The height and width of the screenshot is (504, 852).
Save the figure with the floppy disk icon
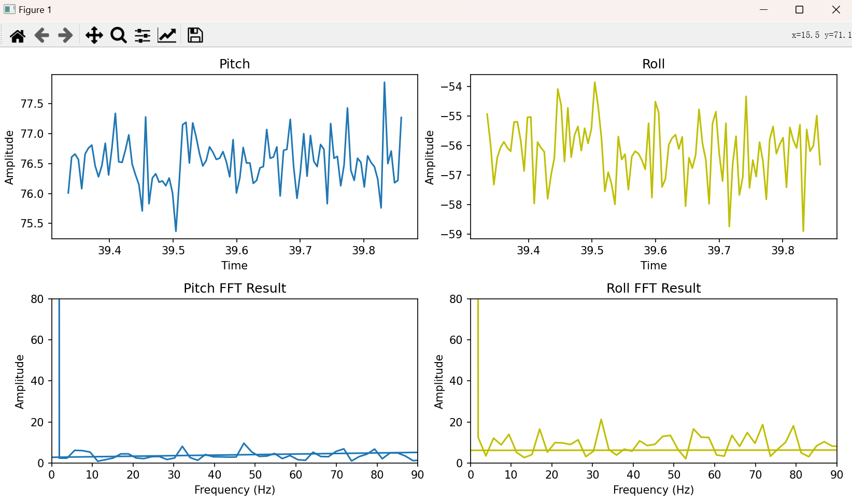point(195,35)
